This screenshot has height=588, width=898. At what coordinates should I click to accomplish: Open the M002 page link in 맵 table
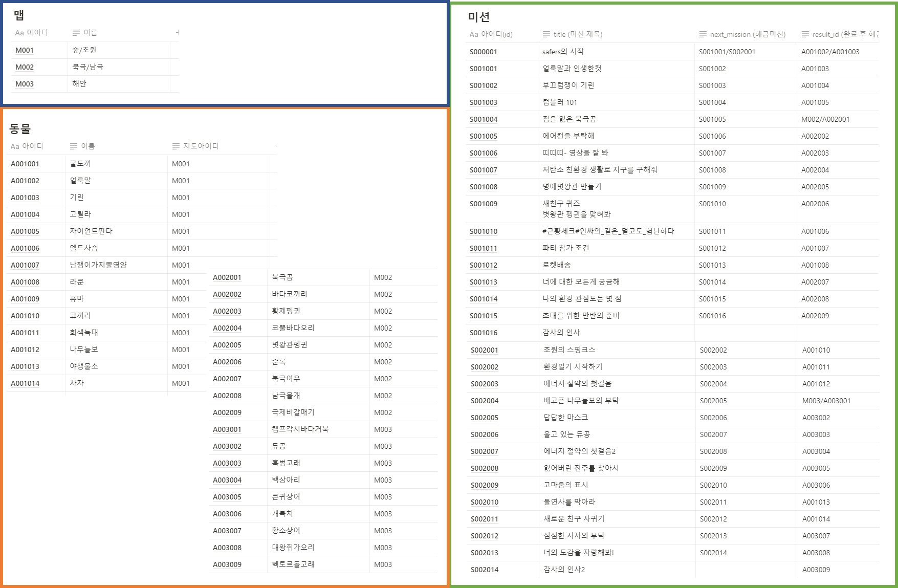(x=25, y=67)
